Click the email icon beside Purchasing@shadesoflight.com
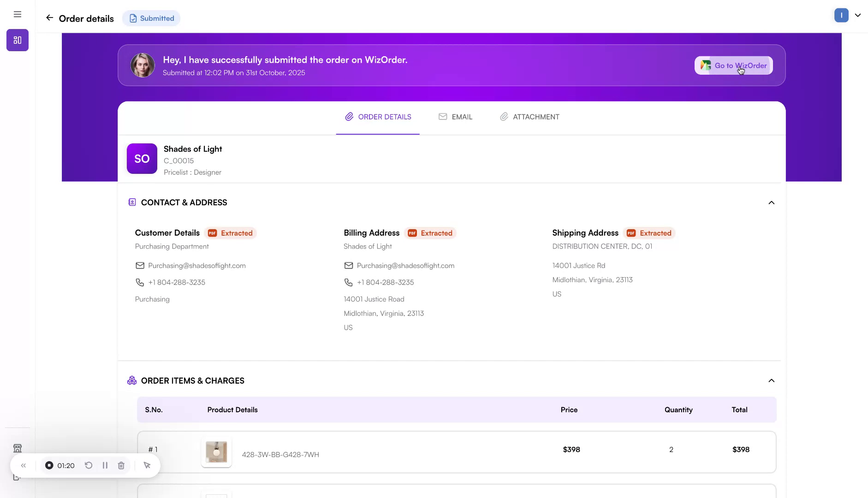Screen dimensions: 868x498 [140, 266]
